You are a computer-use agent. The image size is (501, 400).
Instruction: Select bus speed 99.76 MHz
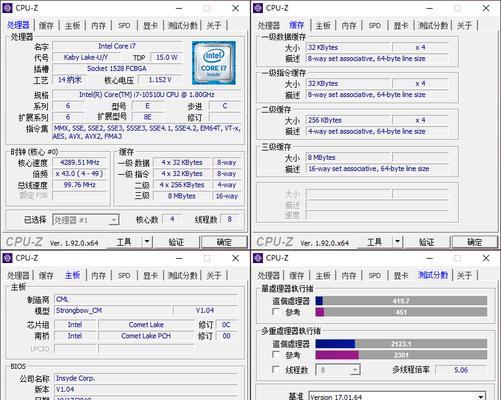click(x=80, y=185)
